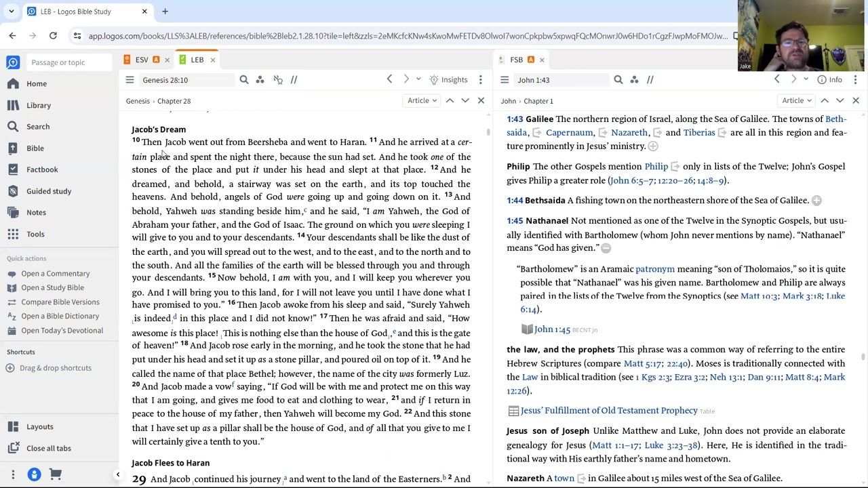Select the FSB tab
This screenshot has height=488, width=868.
coord(517,60)
